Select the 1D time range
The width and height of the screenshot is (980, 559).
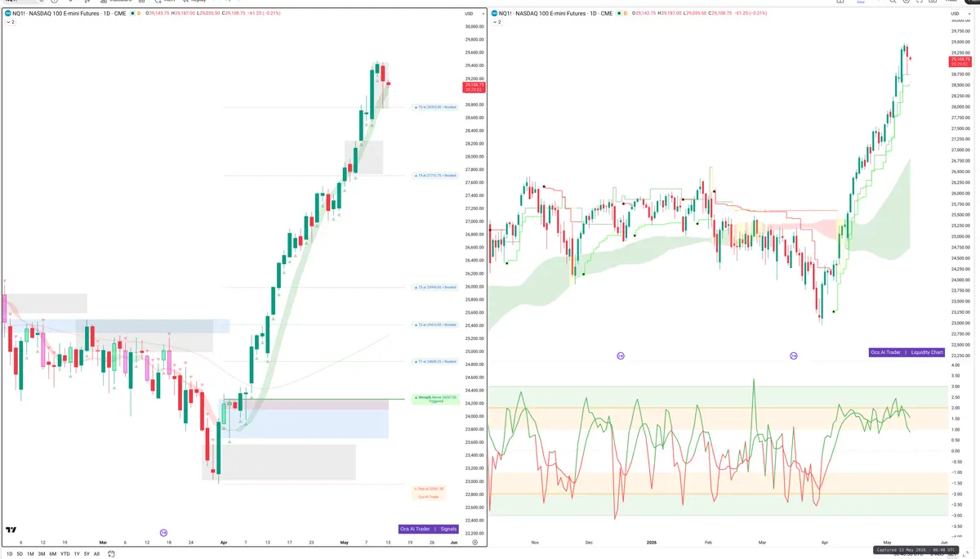tap(9, 553)
